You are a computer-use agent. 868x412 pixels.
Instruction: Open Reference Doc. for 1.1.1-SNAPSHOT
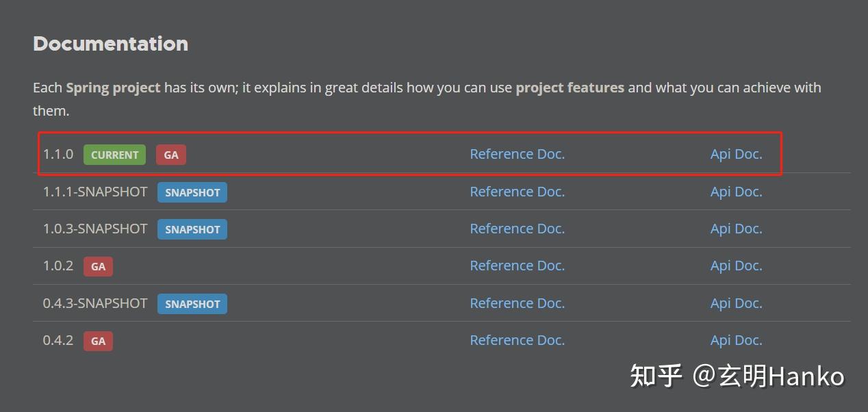(517, 192)
